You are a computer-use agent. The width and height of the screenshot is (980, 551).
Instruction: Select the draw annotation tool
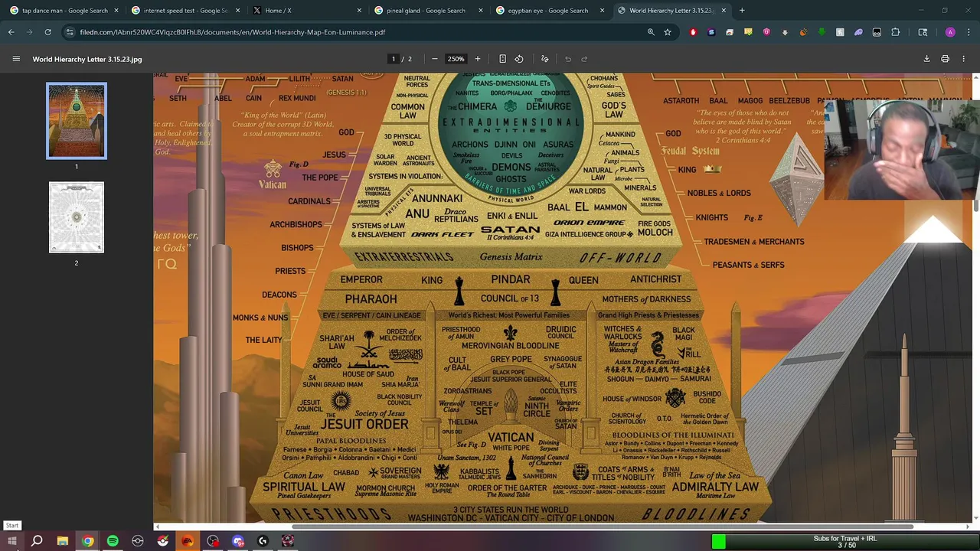tap(545, 59)
